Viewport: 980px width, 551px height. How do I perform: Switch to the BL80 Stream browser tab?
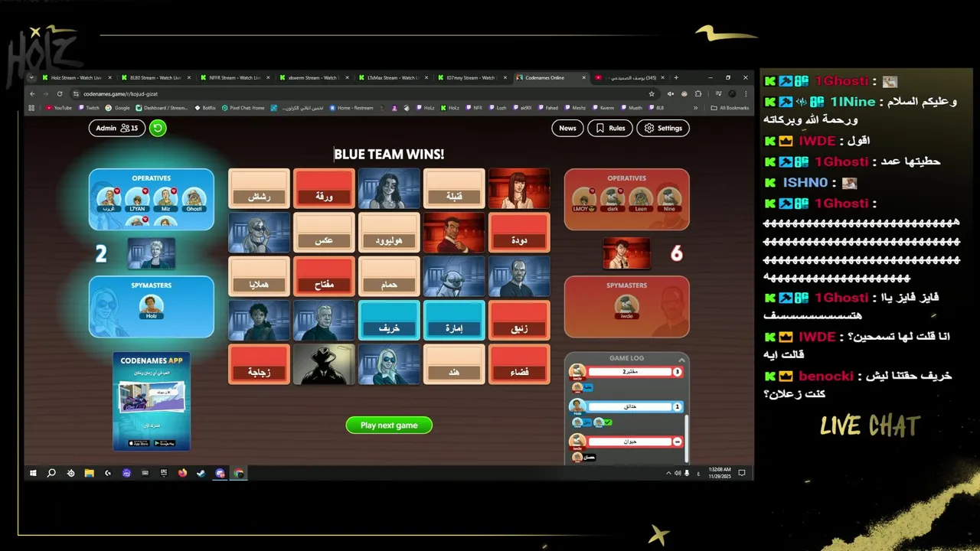pos(155,77)
